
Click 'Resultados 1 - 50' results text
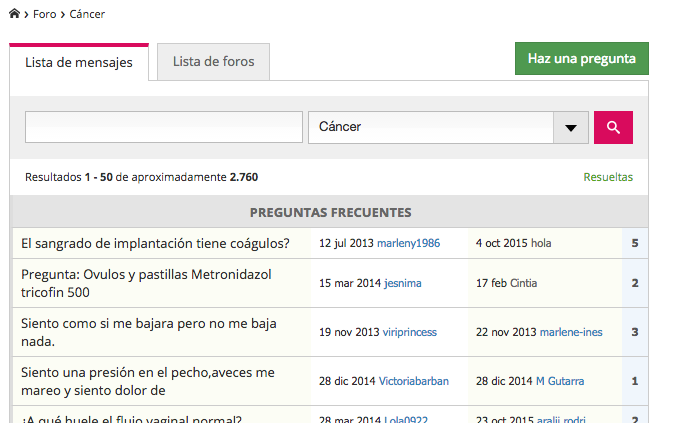click(x=68, y=177)
